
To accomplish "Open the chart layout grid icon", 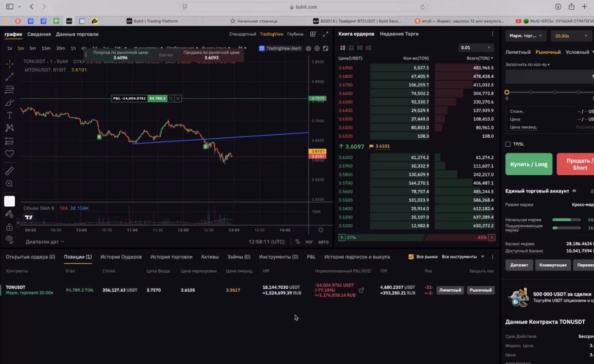I will (x=313, y=34).
